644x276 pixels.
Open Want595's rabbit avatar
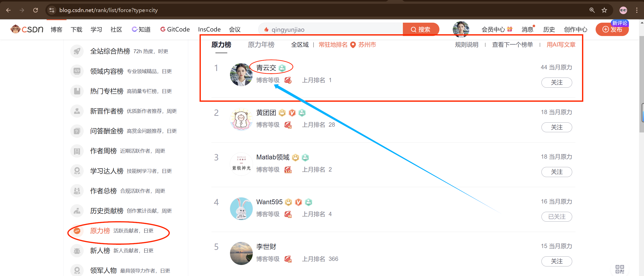(241, 209)
